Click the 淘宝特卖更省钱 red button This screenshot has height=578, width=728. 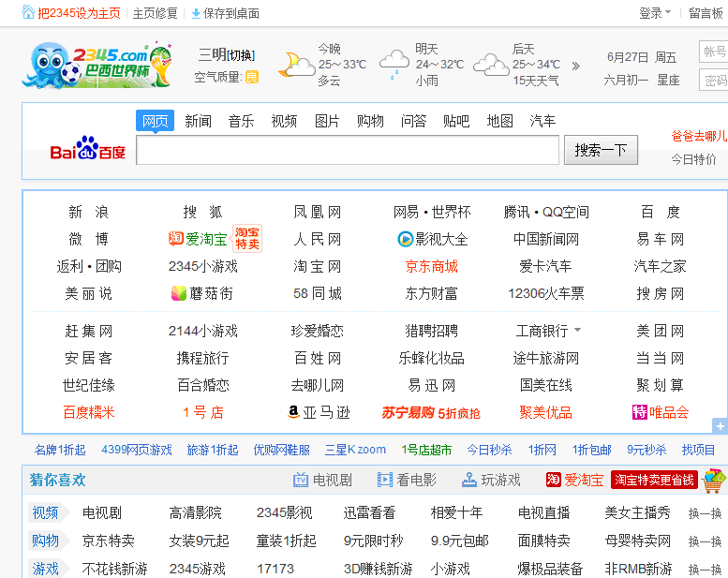tap(655, 480)
